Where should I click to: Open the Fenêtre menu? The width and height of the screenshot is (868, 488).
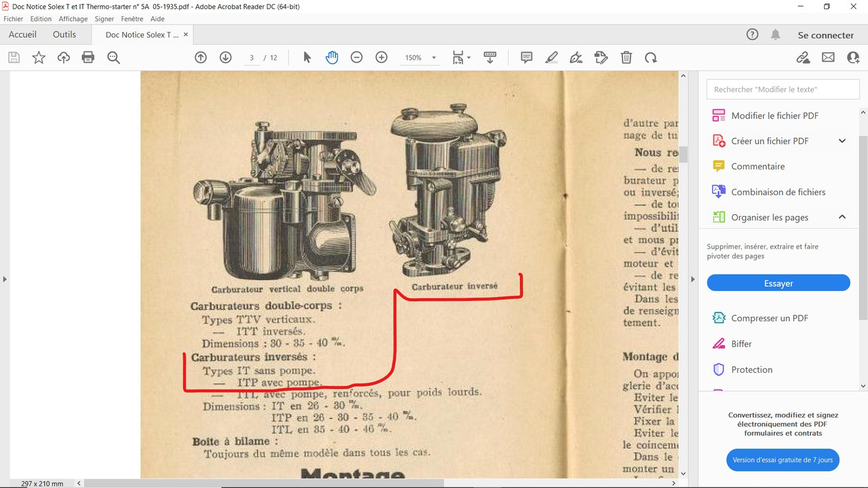click(132, 19)
